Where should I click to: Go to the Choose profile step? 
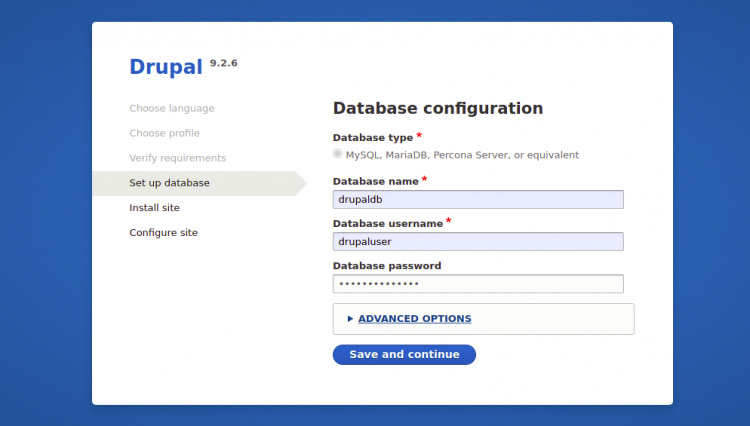point(165,133)
